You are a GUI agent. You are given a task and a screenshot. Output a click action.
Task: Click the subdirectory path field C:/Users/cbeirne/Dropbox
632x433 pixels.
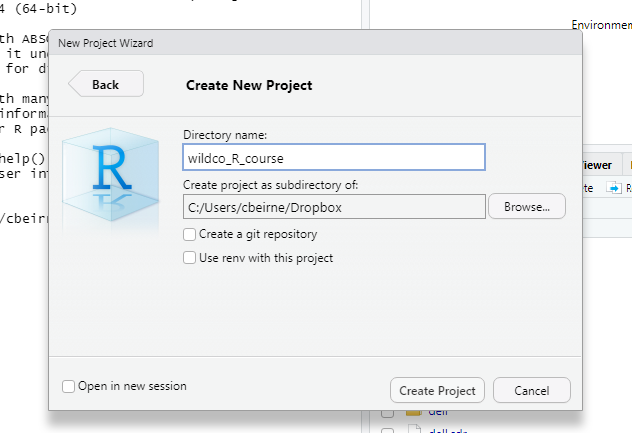pos(334,207)
